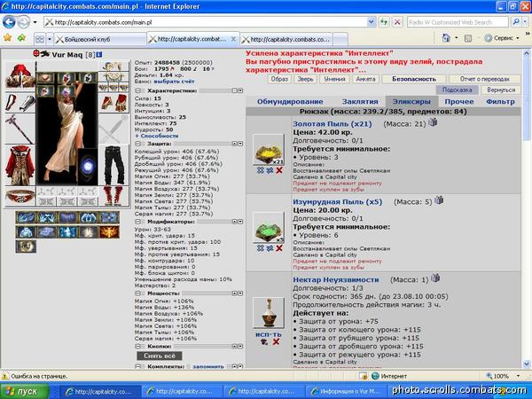Open Отчет о переводах
The height and width of the screenshot is (399, 532).
tap(485, 79)
